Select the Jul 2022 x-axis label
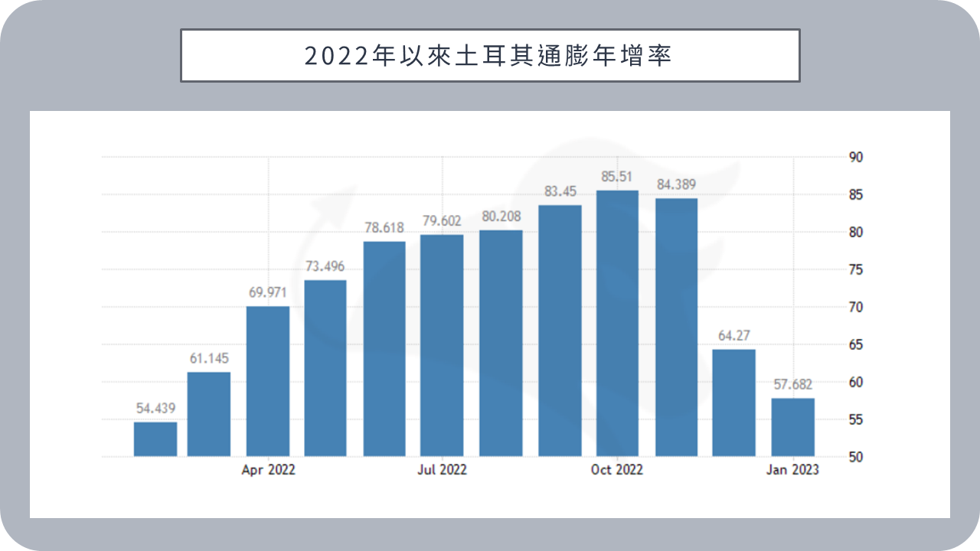The height and width of the screenshot is (551, 980). point(442,470)
